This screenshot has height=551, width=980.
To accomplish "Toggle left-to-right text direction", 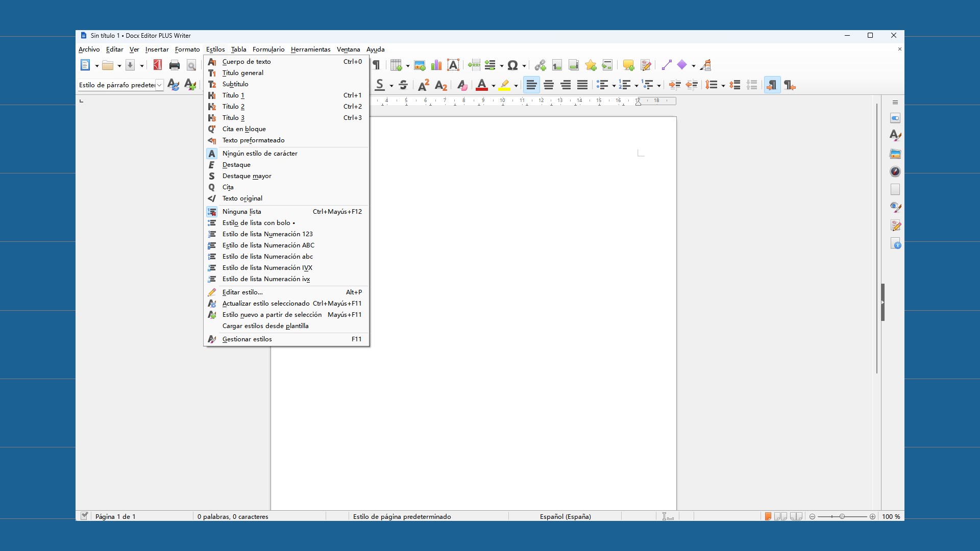I will click(x=772, y=85).
